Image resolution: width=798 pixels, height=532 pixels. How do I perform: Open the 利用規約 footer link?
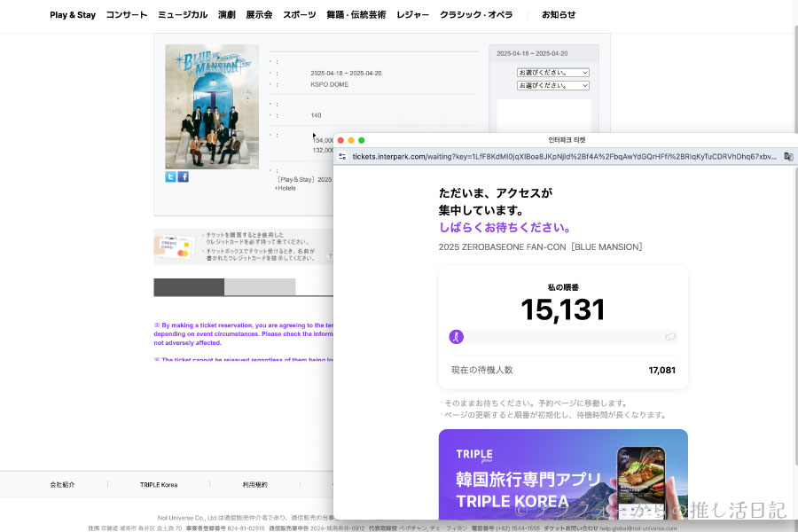pos(255,485)
